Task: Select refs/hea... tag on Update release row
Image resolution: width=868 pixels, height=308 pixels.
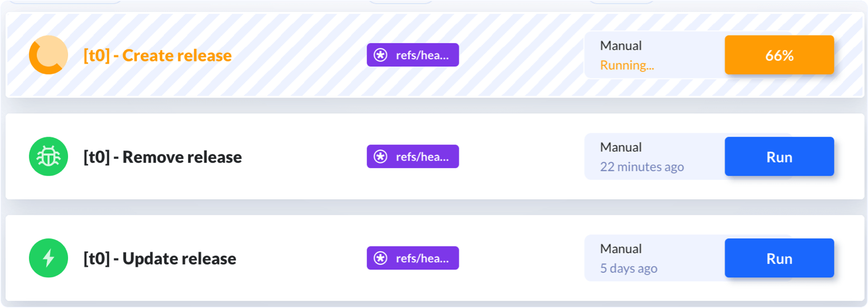Action: pos(413,258)
